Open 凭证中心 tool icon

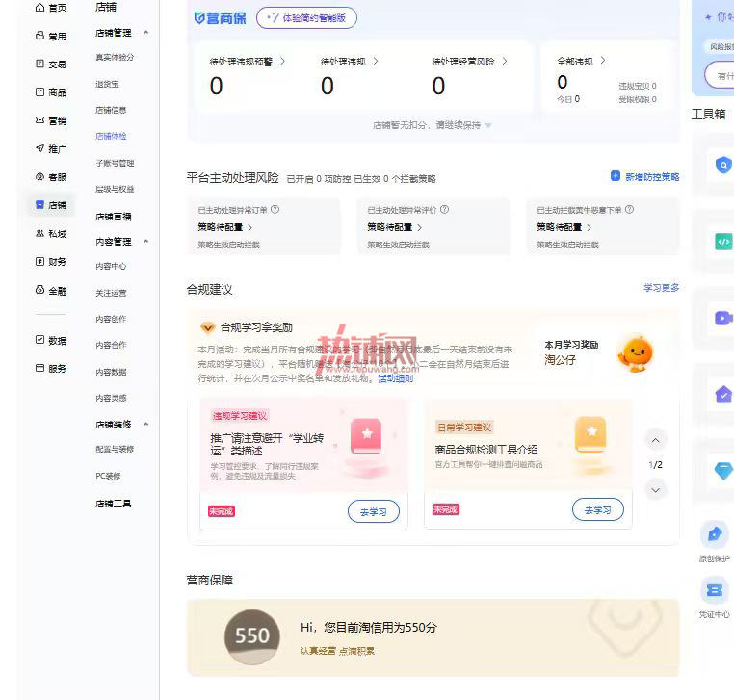pos(715,590)
